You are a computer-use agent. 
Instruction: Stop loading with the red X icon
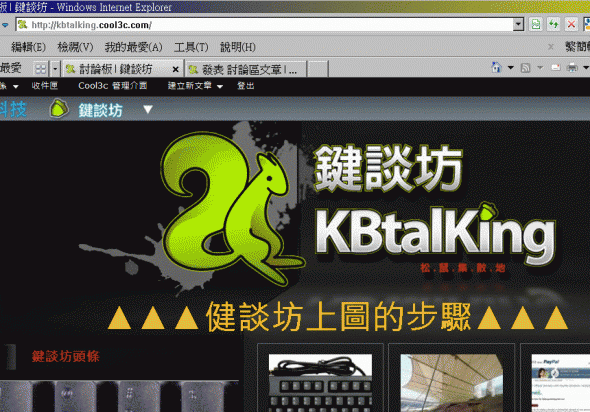coord(571,25)
